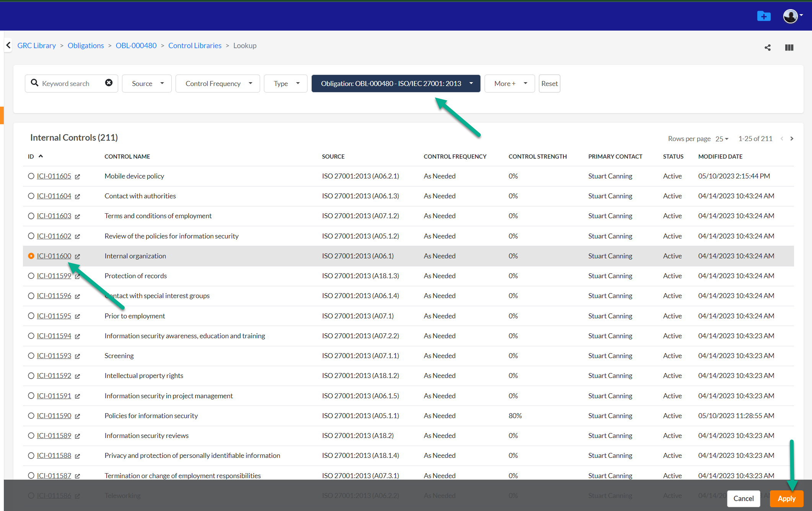This screenshot has width=812, height=511.
Task: Clear keyword search with the X icon
Action: pos(109,83)
